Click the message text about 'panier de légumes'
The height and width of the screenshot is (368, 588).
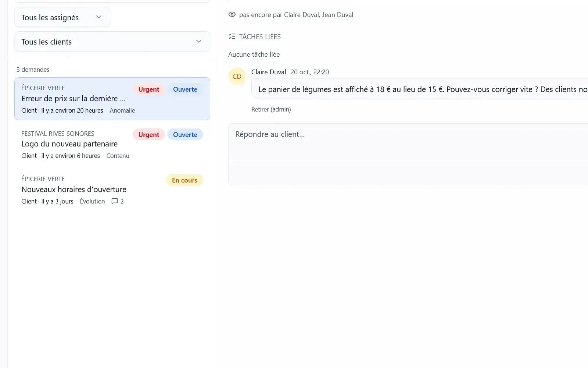423,89
